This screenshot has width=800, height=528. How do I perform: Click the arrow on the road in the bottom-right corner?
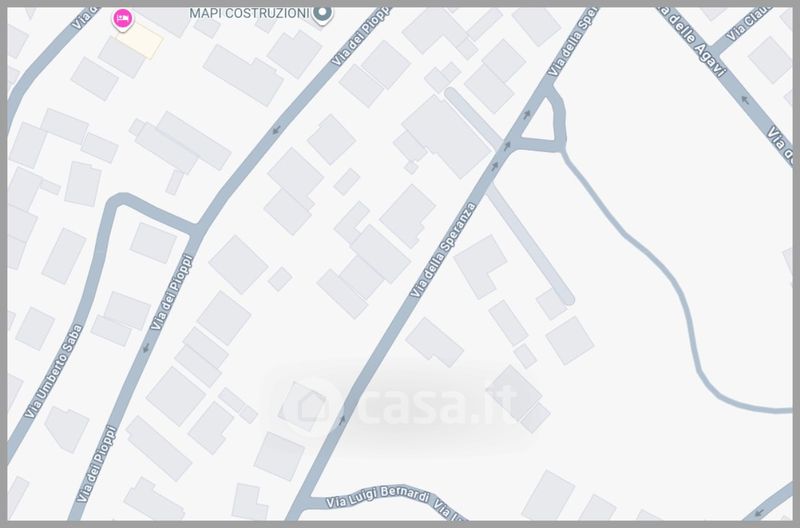pyautogui.click(x=759, y=513)
